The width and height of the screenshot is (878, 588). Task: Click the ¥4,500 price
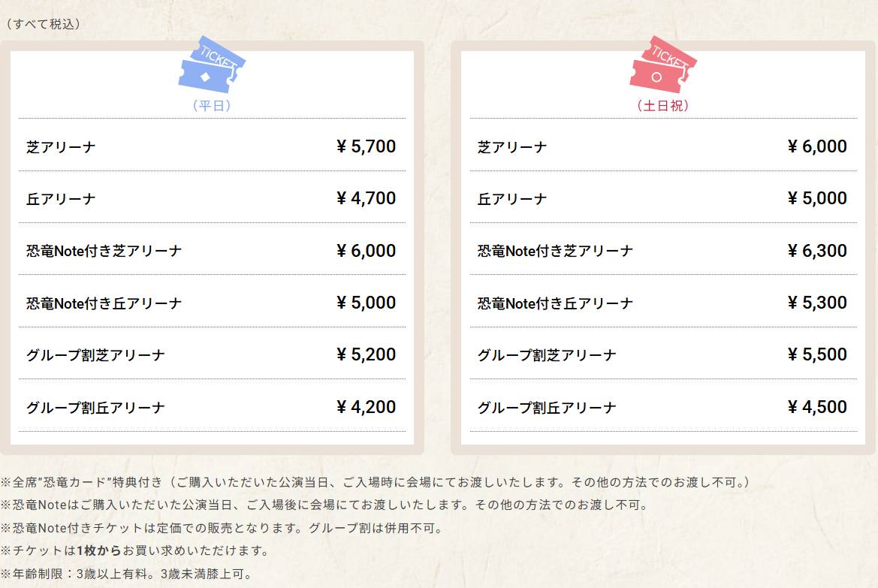817,407
